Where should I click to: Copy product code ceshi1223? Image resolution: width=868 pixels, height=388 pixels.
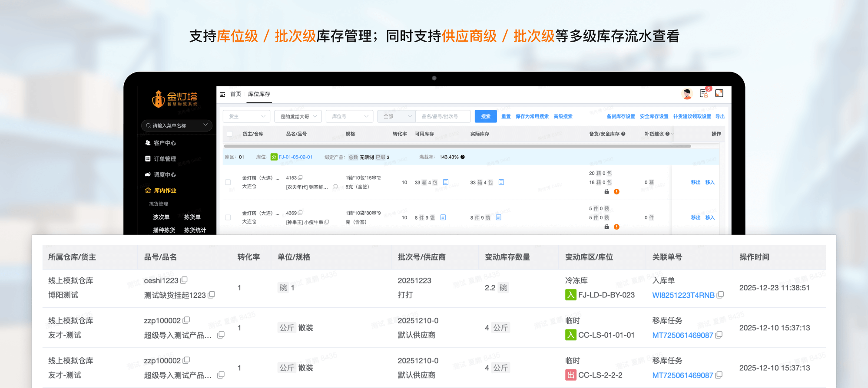point(184,280)
